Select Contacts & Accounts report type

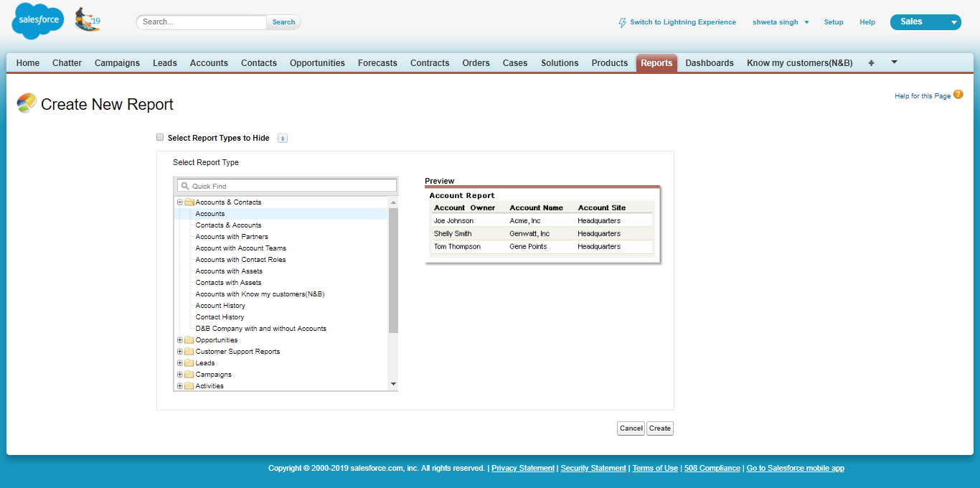[x=228, y=225]
